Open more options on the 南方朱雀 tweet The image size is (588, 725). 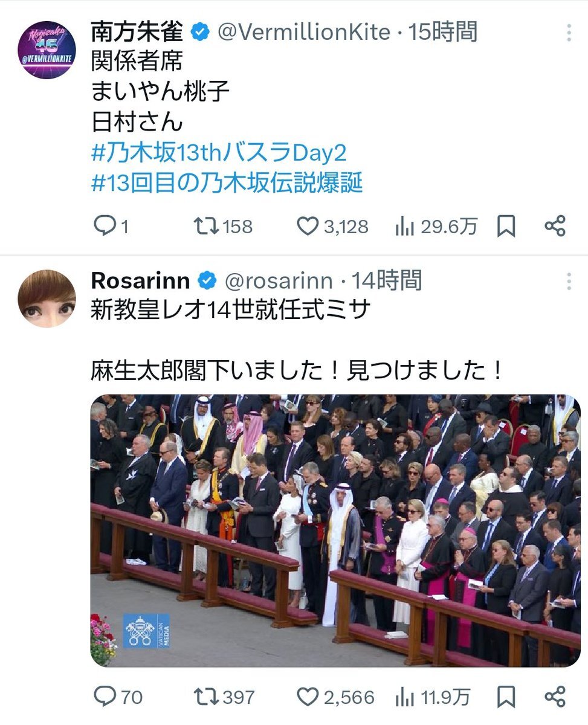(569, 33)
